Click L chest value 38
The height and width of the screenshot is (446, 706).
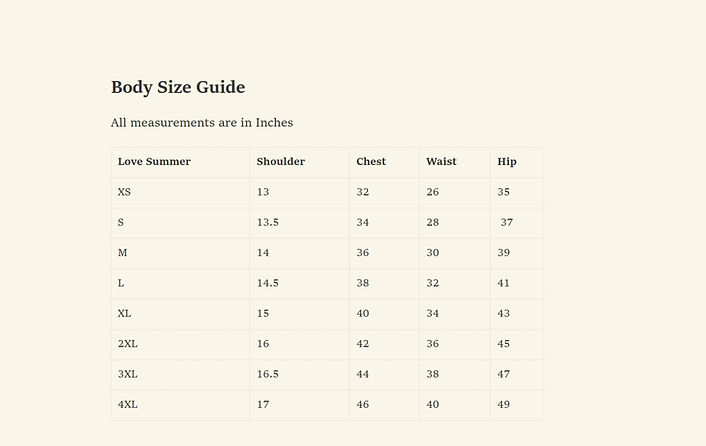tap(363, 283)
